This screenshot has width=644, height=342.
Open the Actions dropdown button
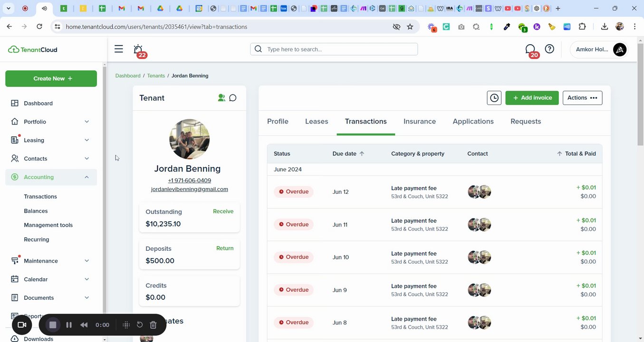582,98
